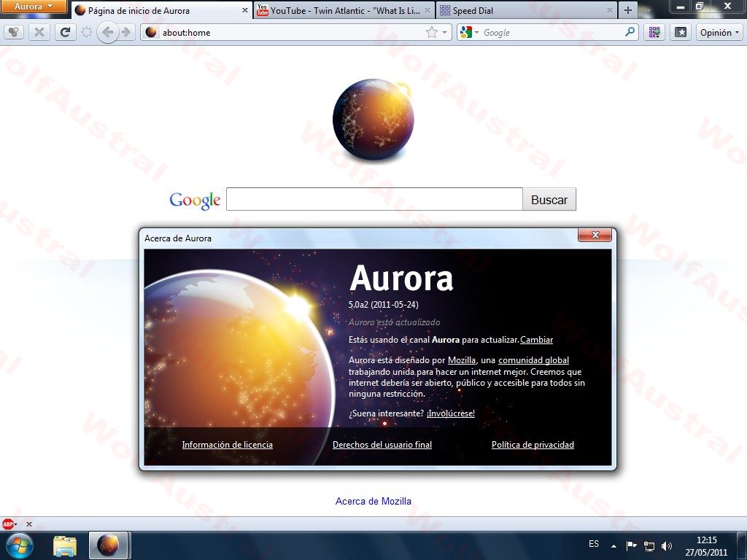Open the Speed Dial toolbar icon

coord(654,32)
